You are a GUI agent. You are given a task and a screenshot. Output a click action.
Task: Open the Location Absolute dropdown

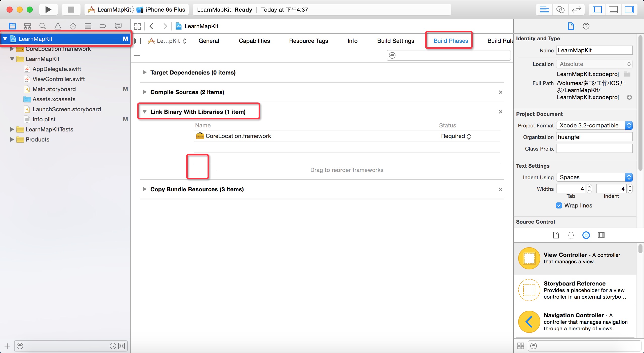594,64
